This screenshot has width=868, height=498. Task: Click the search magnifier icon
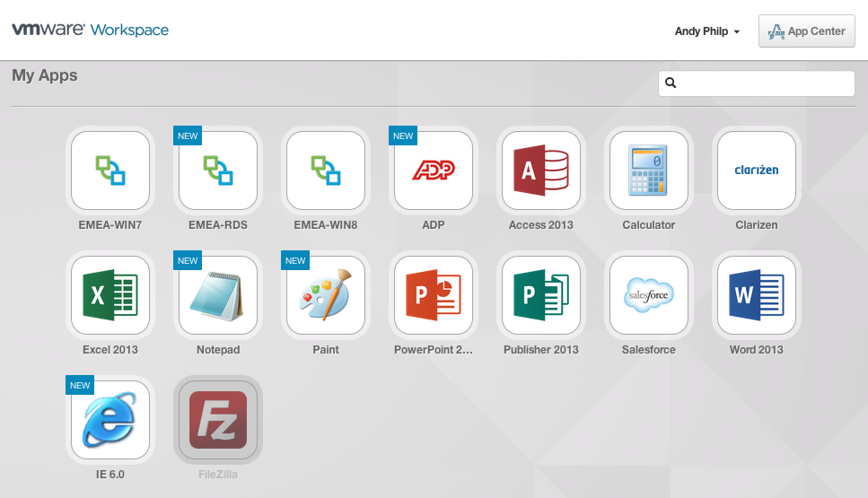tap(671, 83)
